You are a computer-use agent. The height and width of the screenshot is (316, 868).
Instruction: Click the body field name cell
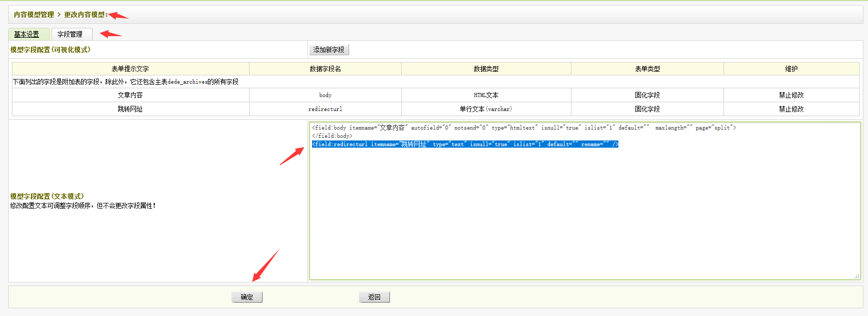point(325,95)
